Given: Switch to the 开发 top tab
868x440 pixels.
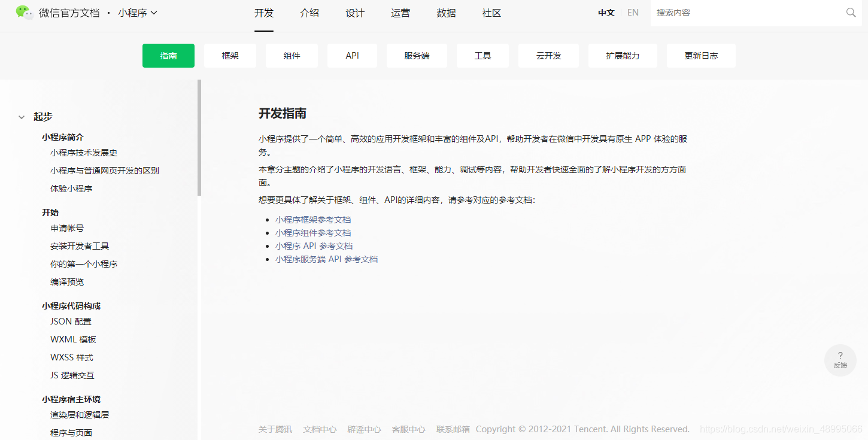Looking at the screenshot, I should coord(264,13).
